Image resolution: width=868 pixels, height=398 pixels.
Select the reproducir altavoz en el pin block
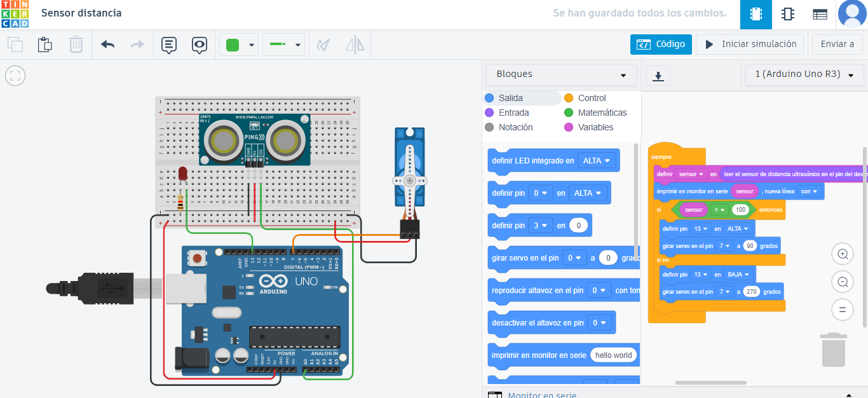564,291
